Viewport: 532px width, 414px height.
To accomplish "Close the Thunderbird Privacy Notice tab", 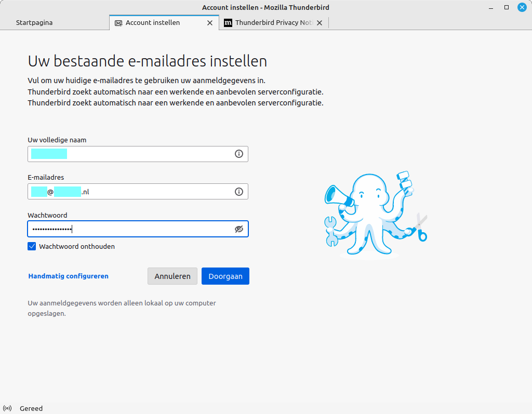I will tap(320, 23).
